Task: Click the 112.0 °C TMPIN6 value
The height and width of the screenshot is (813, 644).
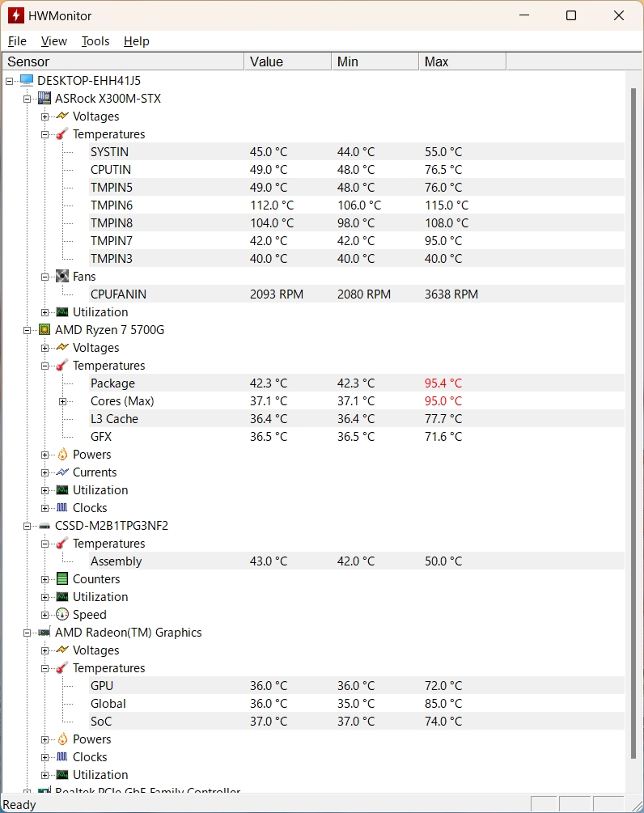Action: click(272, 205)
